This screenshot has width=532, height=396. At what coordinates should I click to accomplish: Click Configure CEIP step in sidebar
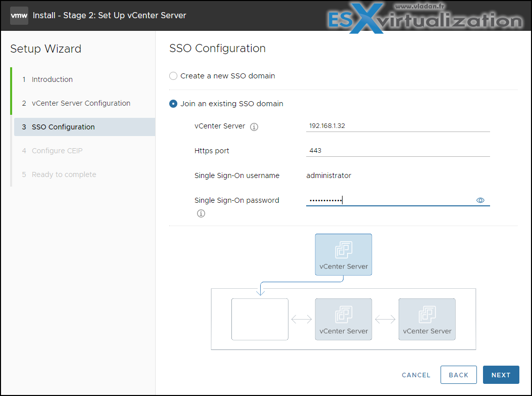[x=57, y=151]
